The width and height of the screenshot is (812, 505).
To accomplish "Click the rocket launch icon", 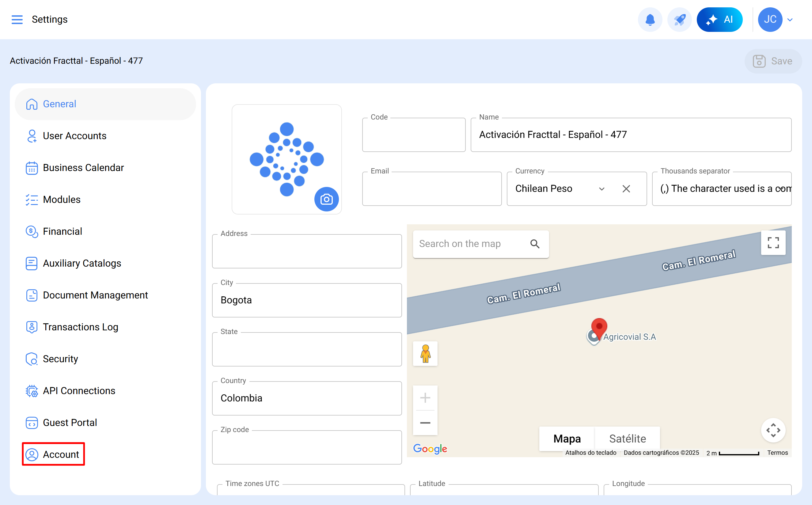I will click(679, 19).
